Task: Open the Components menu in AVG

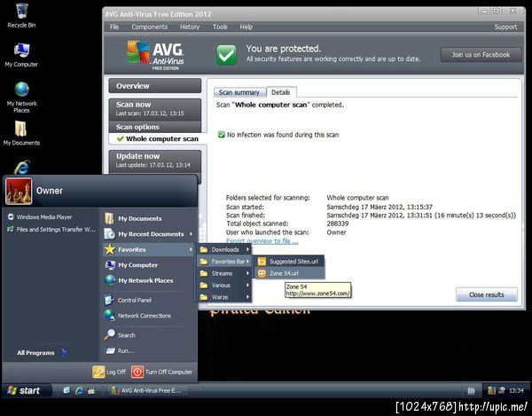Action: click(150, 27)
